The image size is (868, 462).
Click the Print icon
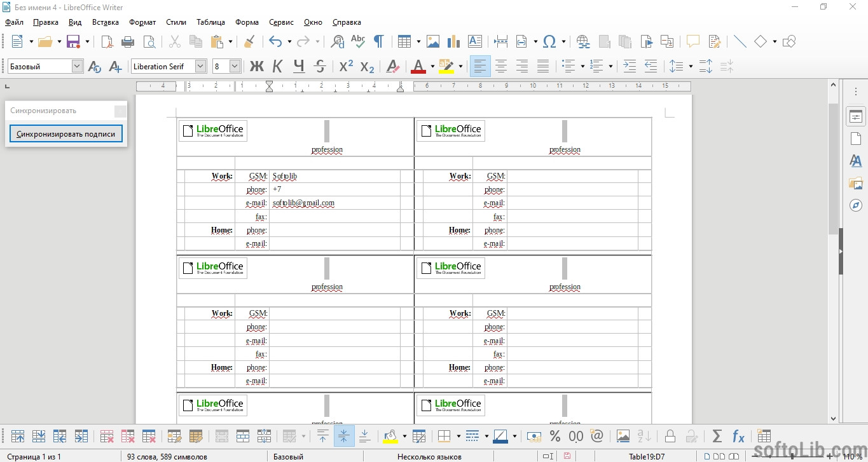[x=128, y=42]
